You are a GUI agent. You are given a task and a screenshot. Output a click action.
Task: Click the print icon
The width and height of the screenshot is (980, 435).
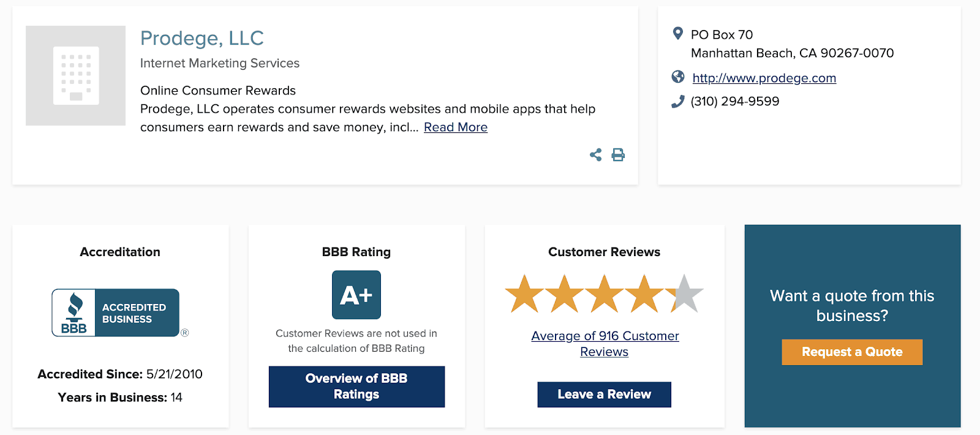click(617, 155)
